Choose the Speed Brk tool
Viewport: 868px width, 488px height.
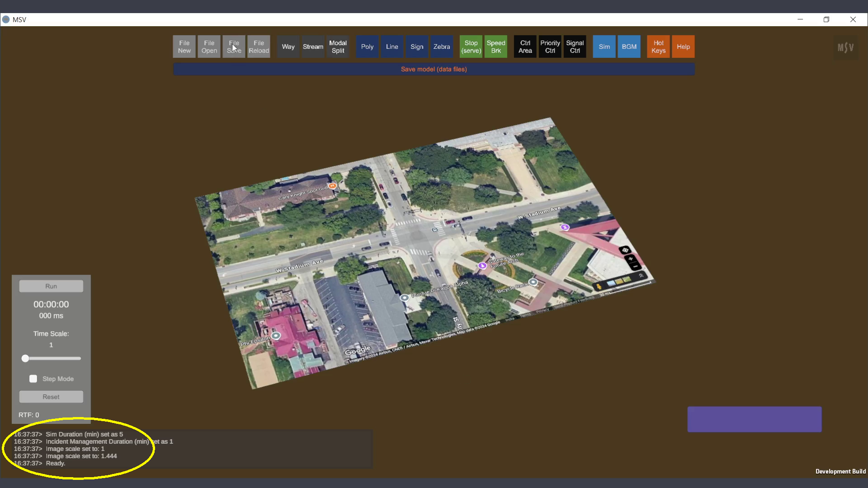pyautogui.click(x=496, y=47)
